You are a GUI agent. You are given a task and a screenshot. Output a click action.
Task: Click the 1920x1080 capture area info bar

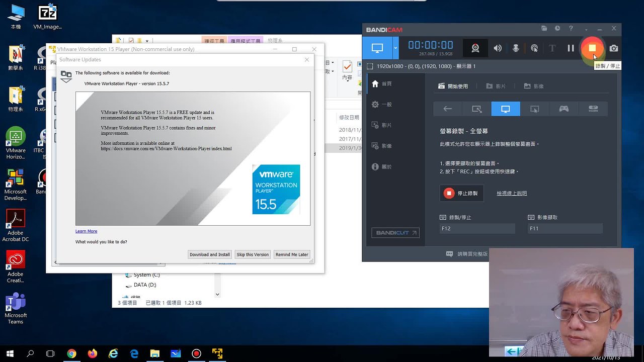point(421,66)
